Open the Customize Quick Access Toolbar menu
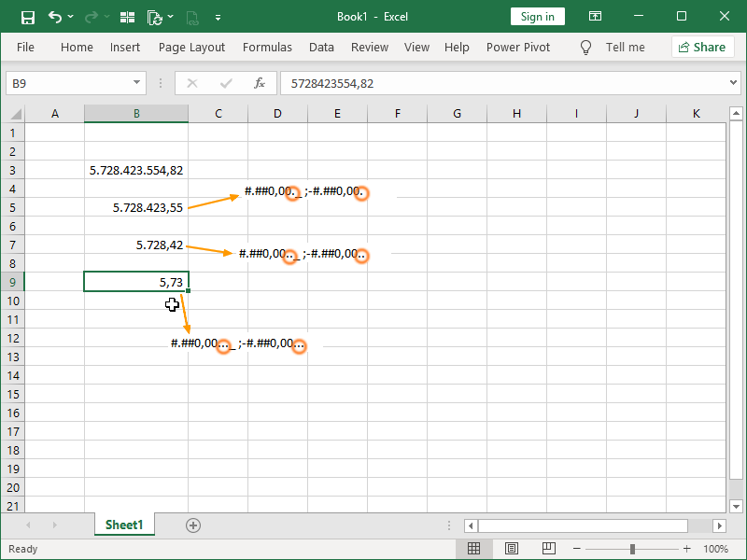 pyautogui.click(x=218, y=16)
